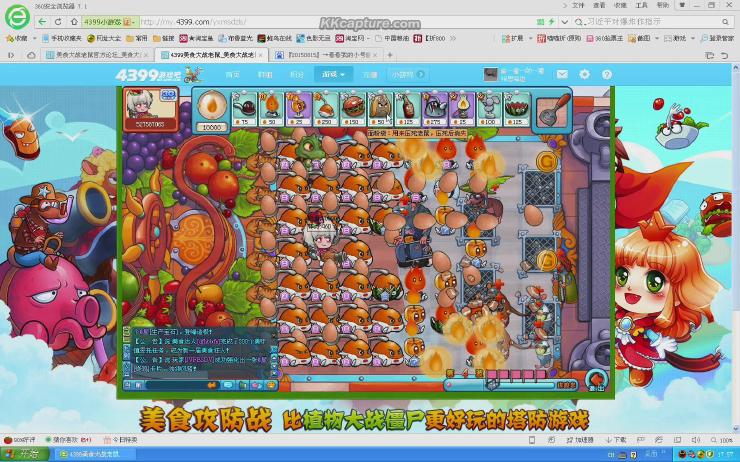Expand the 收藏 favorites dropdown arrow
This screenshot has height=462, width=740.
[33, 38]
